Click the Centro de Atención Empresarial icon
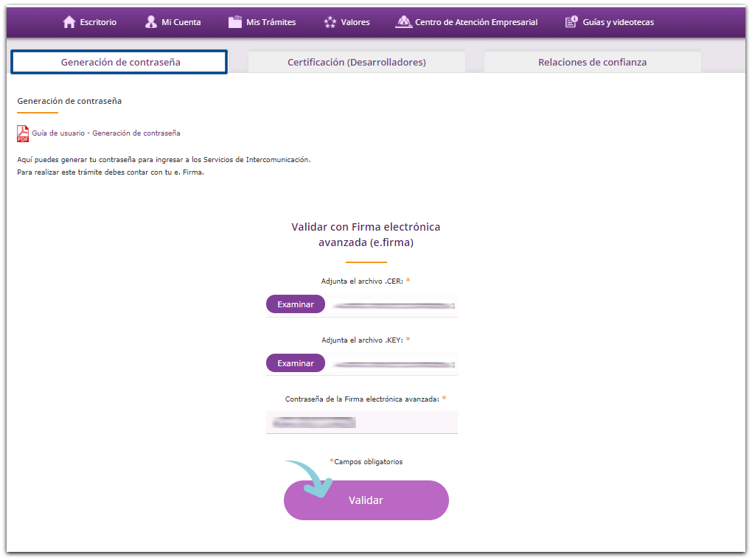The height and width of the screenshot is (560, 752). coord(404,22)
